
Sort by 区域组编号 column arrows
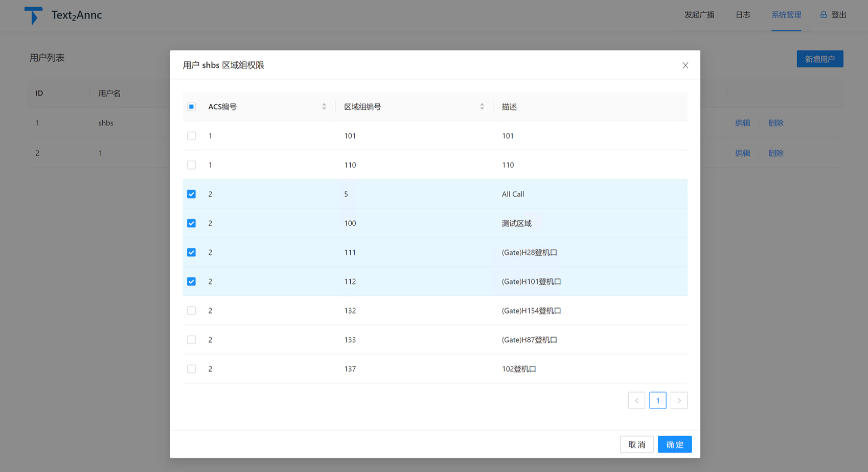[x=482, y=107]
